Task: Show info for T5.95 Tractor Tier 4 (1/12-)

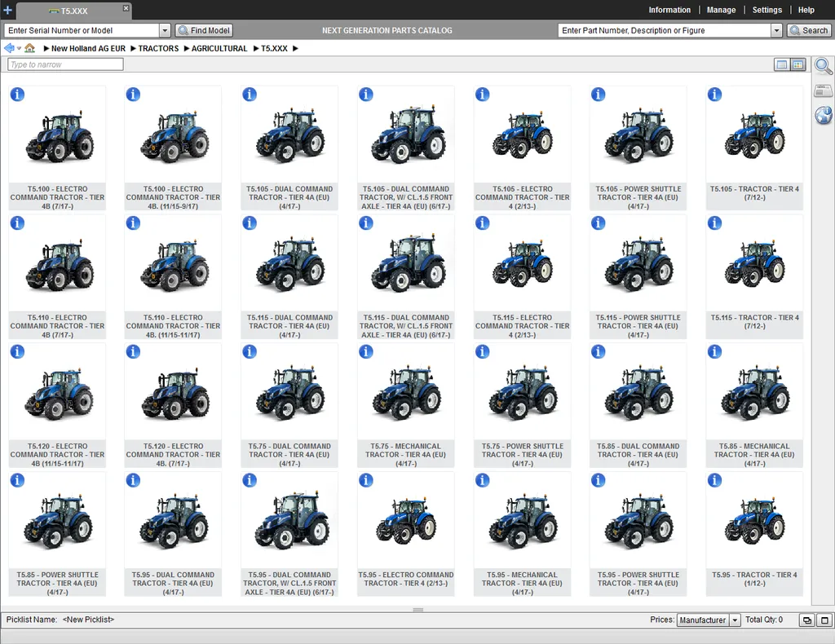Action: tap(714, 481)
